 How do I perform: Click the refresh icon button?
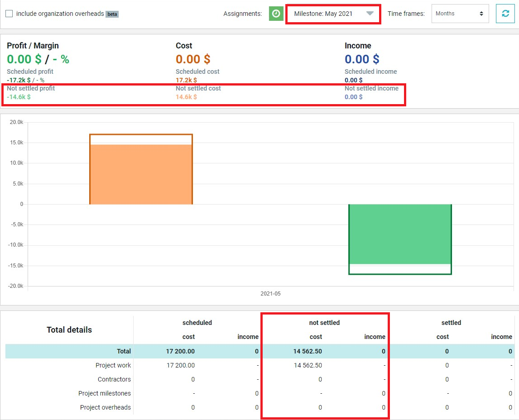tap(505, 14)
